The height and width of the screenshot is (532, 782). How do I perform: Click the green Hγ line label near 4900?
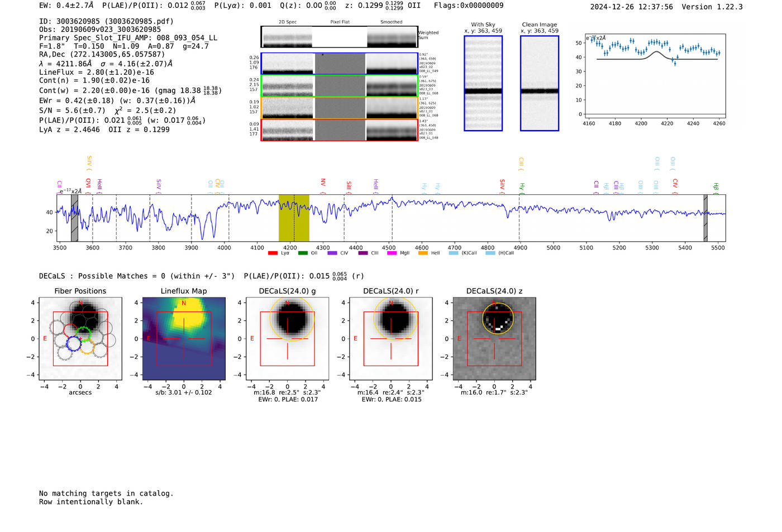click(522, 188)
